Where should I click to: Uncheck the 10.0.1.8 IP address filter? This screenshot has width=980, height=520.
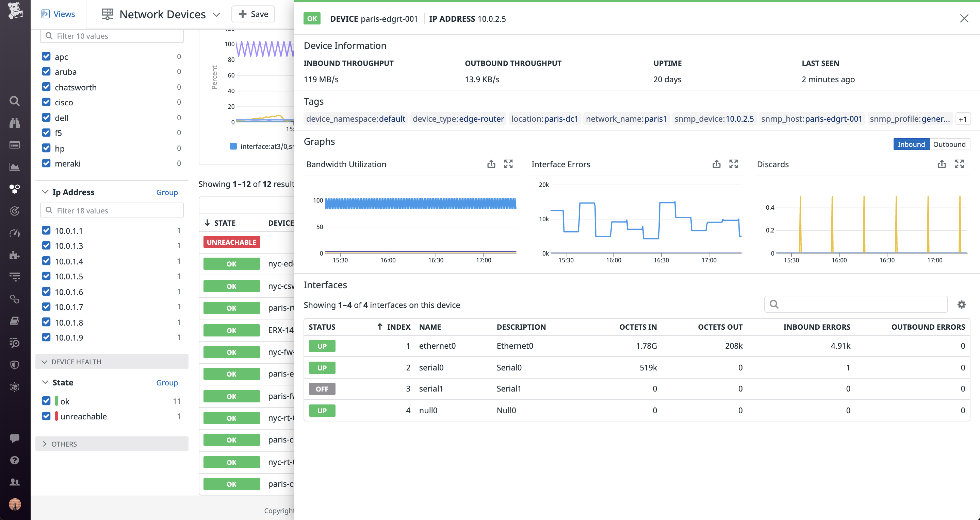[x=46, y=322]
